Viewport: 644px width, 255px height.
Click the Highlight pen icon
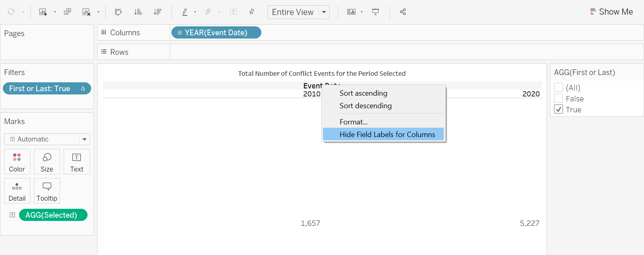coord(185,12)
